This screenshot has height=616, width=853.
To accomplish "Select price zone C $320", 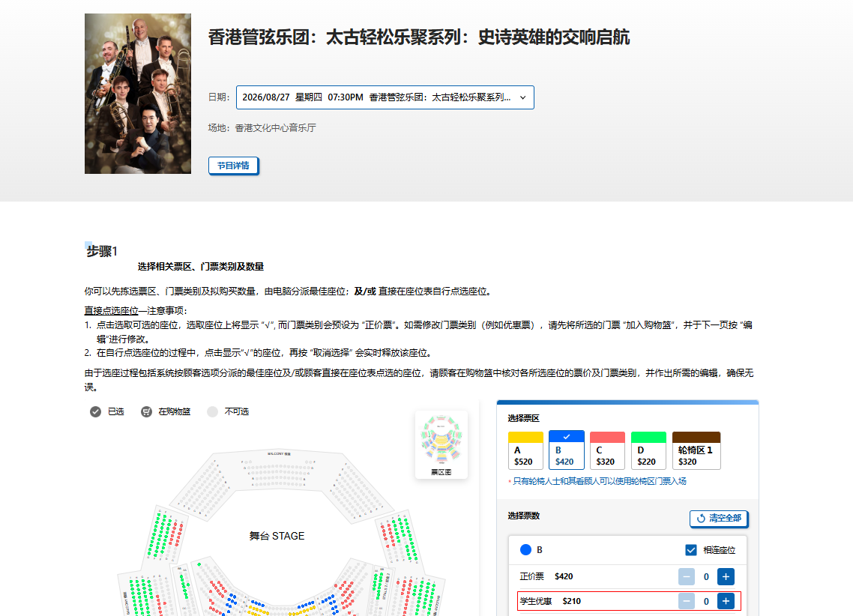I will (607, 450).
